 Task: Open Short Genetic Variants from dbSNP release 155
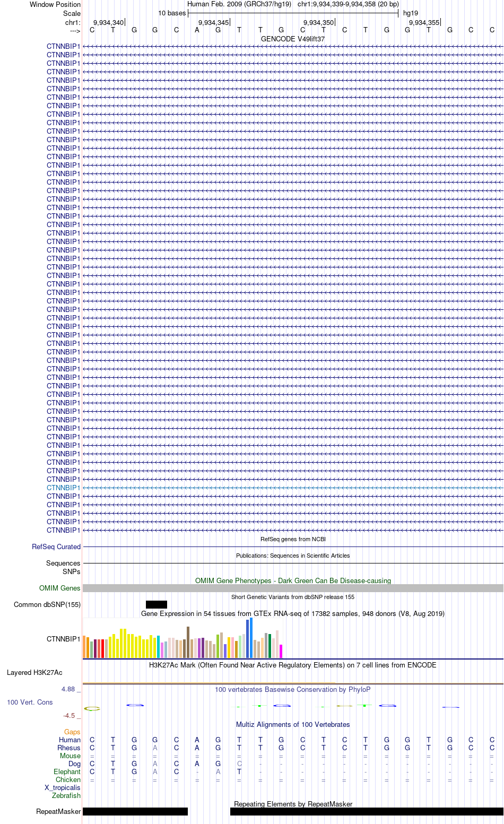tap(293, 597)
